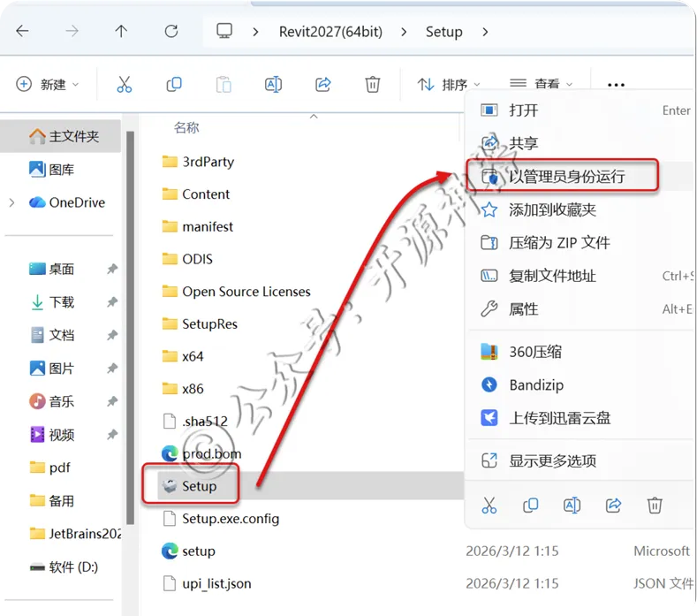The image size is (697, 616).
Task: Open the 新建 (New) dropdown
Action: (48, 84)
